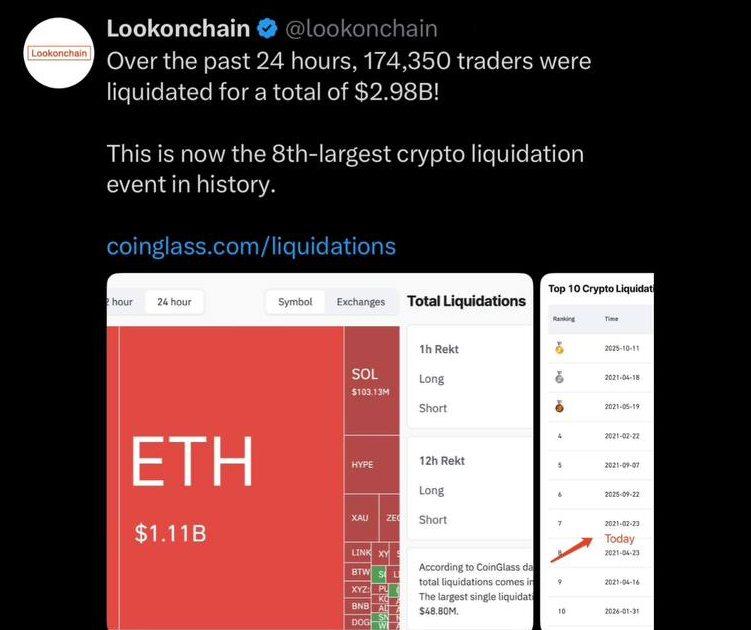Open the Top 10 Crypto Liquidations image
The height and width of the screenshot is (630, 751).
[597, 451]
